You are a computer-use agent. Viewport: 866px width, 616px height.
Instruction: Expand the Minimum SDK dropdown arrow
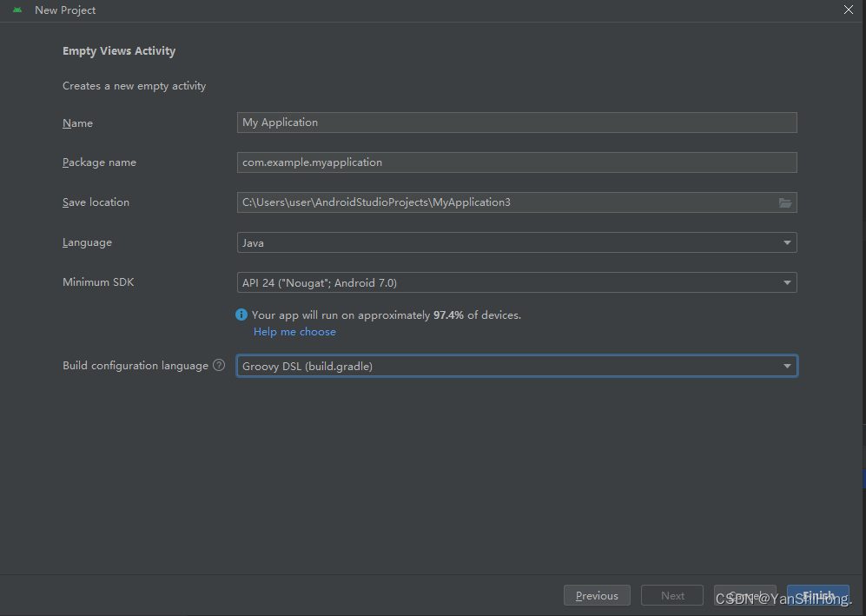tap(787, 283)
